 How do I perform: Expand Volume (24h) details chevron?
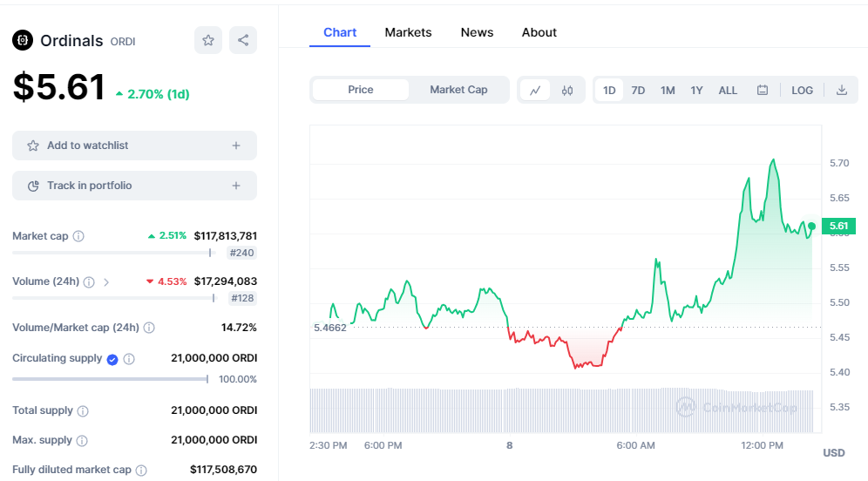point(106,282)
